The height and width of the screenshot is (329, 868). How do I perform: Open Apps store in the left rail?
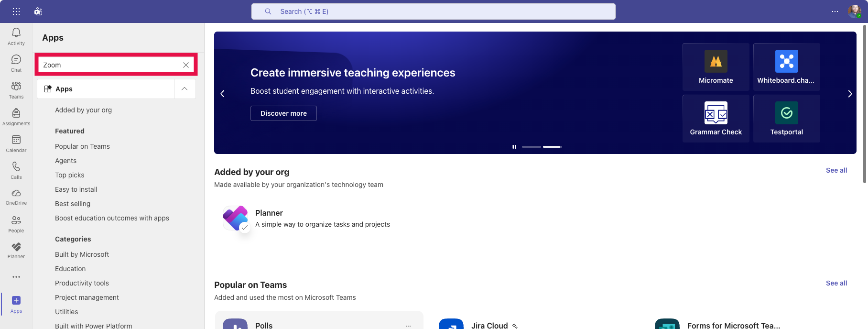tap(16, 304)
